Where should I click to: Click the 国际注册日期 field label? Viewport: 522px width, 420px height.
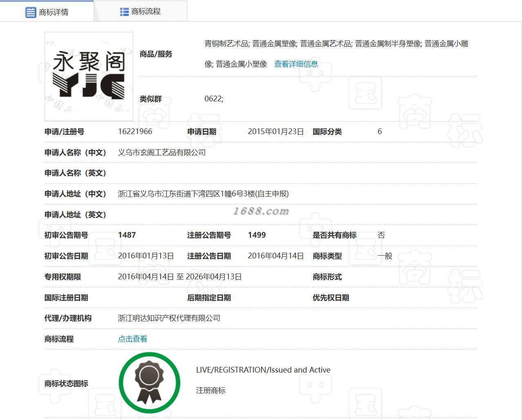click(x=66, y=298)
